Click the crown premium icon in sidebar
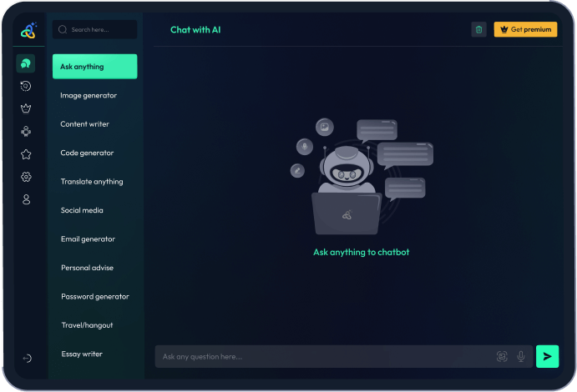The height and width of the screenshot is (392, 577). click(26, 108)
